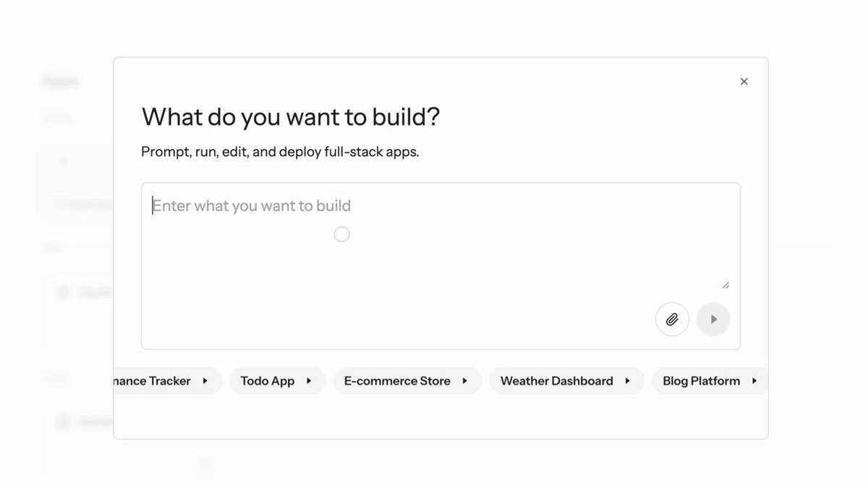Click the arrow on E-commerce Store chip
Screen dimensions: 868x488
464,381
